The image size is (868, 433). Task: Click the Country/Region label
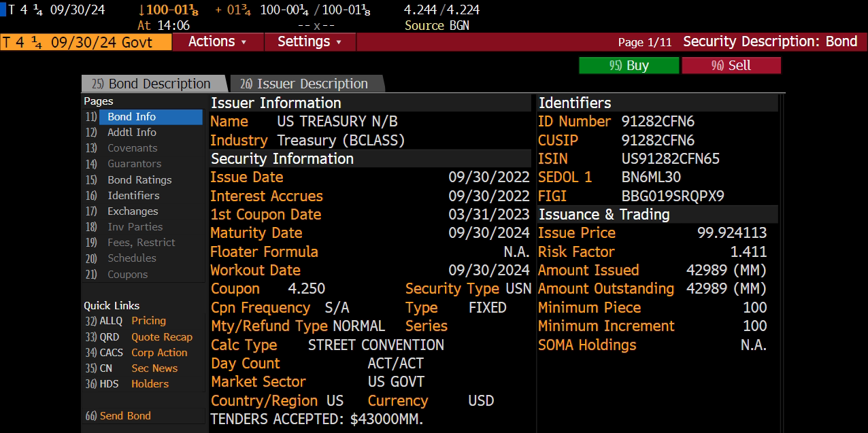coord(265,400)
